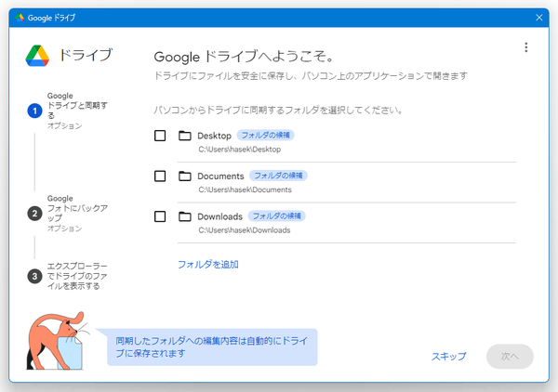Open step エクスプローラーでドライブのファイルを表示する
Viewport: 558px width, 392px height.
click(77, 276)
